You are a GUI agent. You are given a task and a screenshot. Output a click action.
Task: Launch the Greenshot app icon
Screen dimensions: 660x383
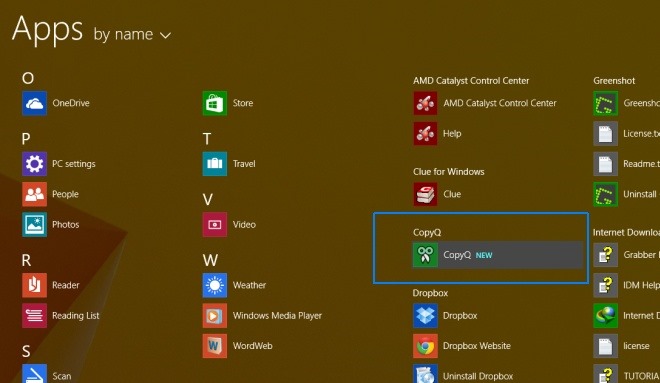(605, 103)
